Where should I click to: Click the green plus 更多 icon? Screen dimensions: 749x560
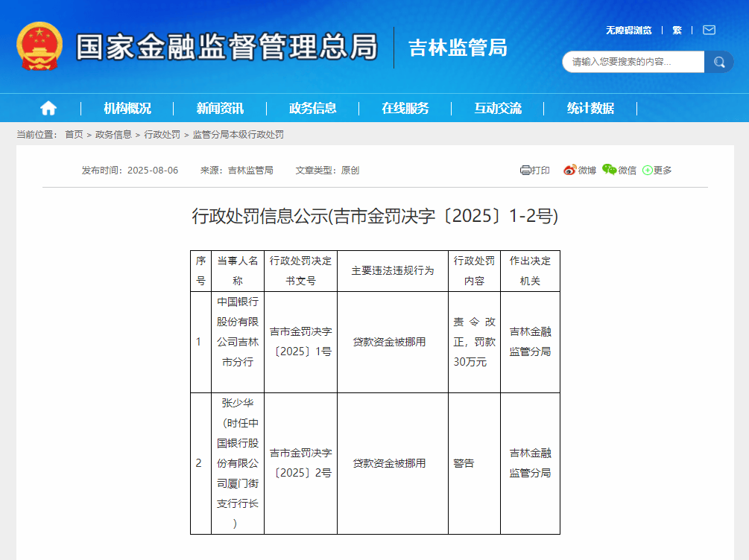pos(647,171)
